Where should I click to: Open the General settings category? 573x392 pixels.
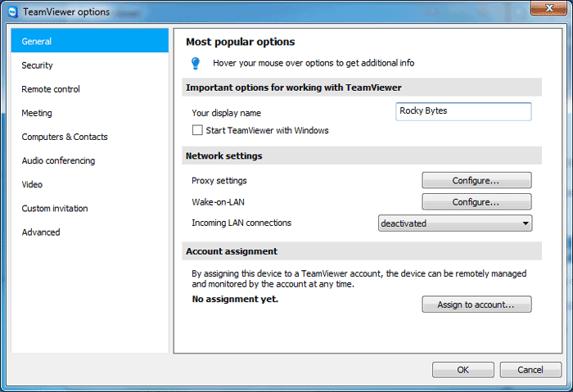[89, 41]
